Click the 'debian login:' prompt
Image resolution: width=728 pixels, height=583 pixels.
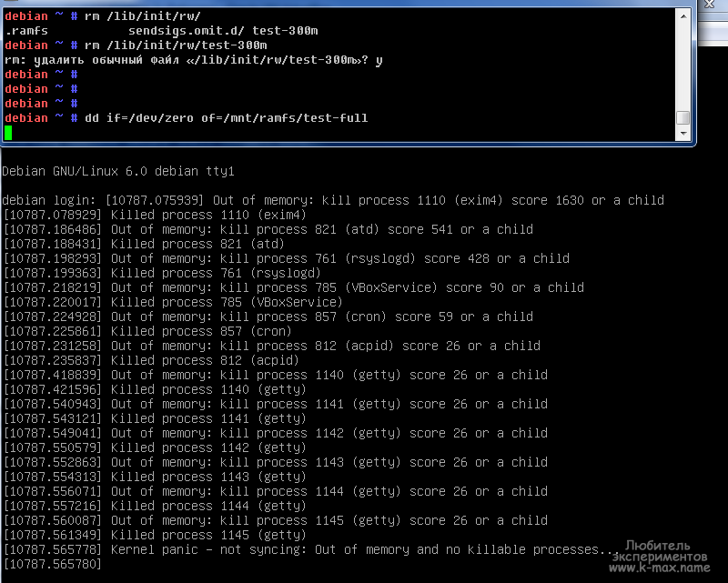(49, 200)
